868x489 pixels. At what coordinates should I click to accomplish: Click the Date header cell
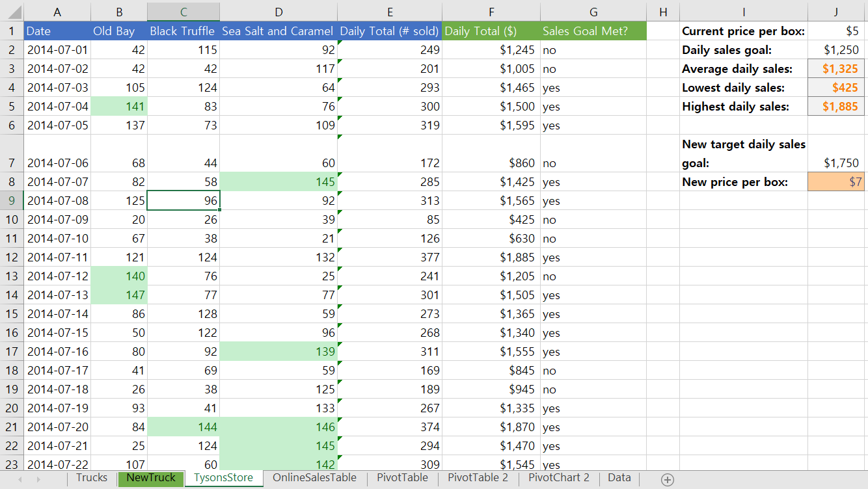coord(57,30)
